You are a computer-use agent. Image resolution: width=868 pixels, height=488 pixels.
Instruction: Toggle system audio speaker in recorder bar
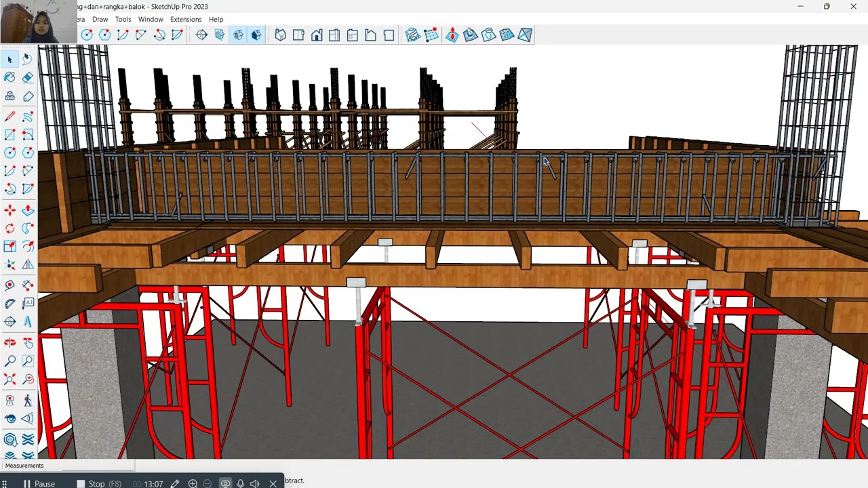[x=255, y=483]
